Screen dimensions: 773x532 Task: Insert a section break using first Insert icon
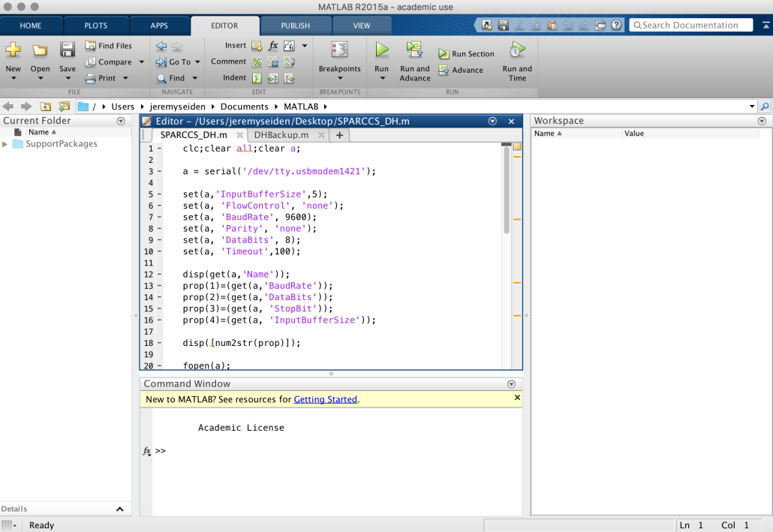pos(257,46)
